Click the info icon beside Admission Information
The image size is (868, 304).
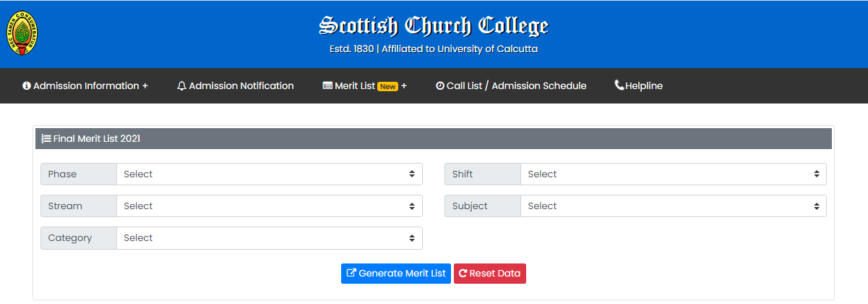click(27, 86)
